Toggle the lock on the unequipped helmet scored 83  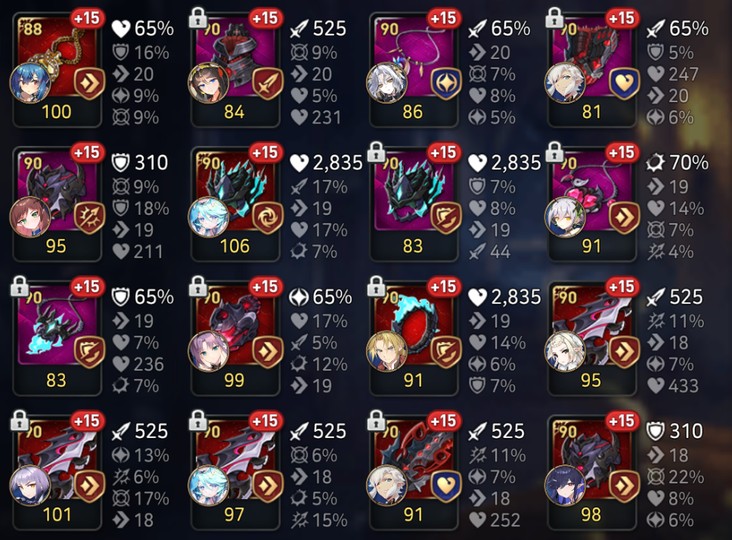tap(376, 152)
